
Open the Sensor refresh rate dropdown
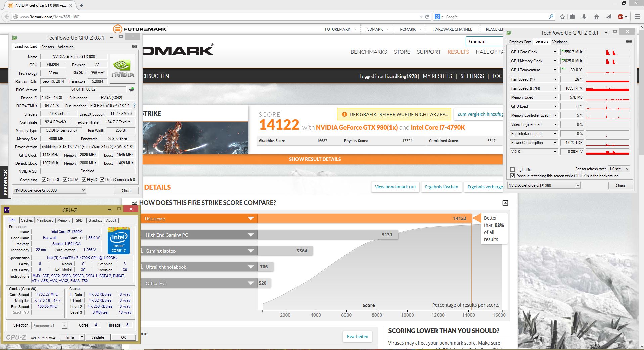click(619, 169)
